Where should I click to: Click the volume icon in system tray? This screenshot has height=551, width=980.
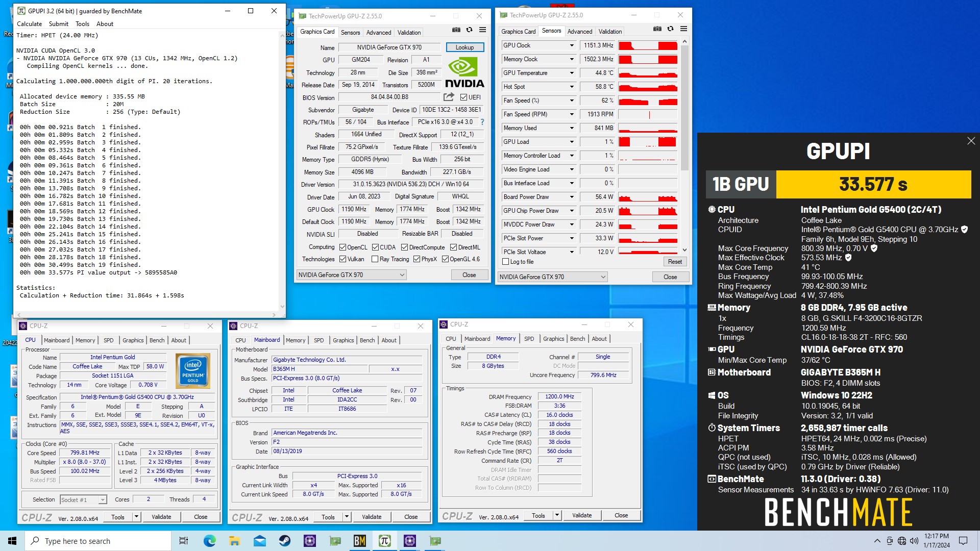pyautogui.click(x=914, y=541)
